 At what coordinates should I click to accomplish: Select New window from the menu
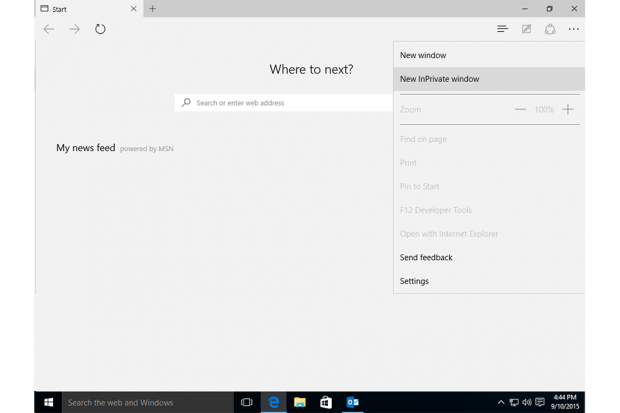(423, 55)
